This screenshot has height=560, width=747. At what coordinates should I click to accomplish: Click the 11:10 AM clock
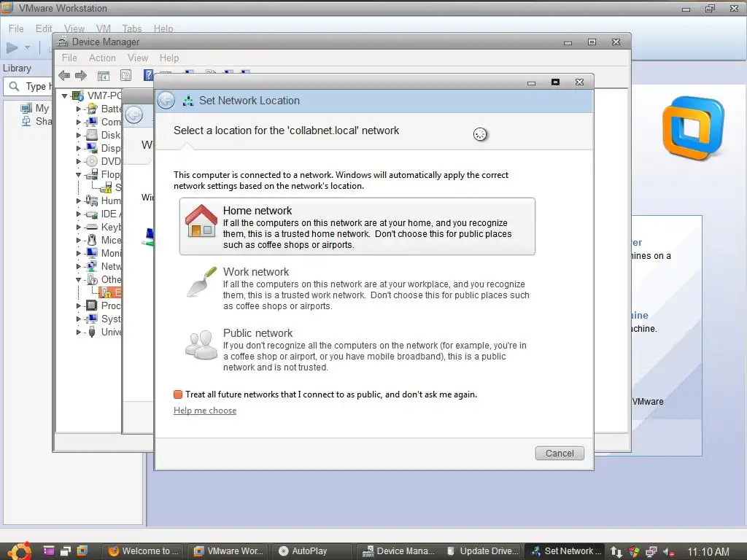[708, 551]
